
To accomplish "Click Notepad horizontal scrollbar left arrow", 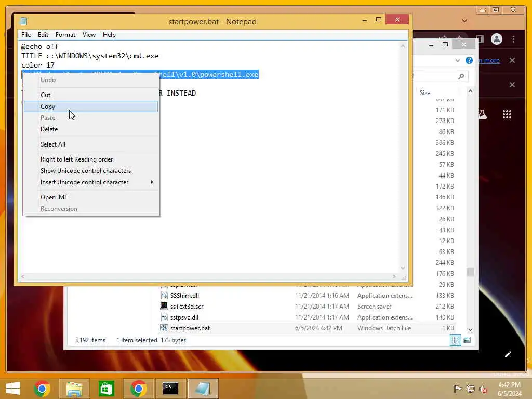I will (x=23, y=277).
